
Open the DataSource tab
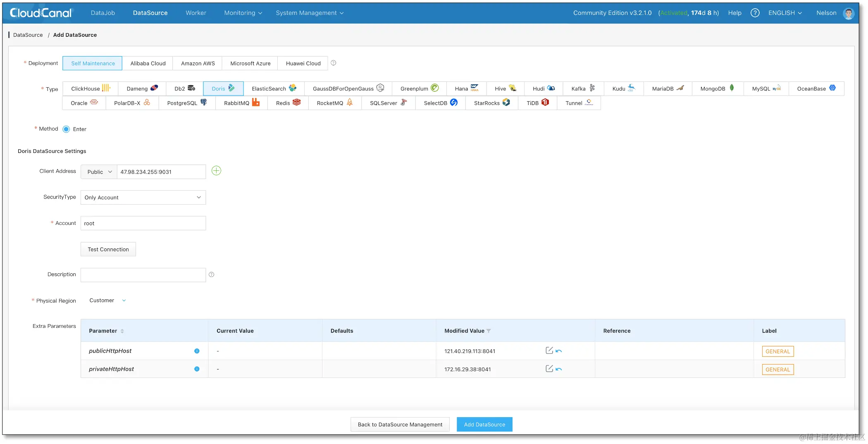(x=150, y=13)
